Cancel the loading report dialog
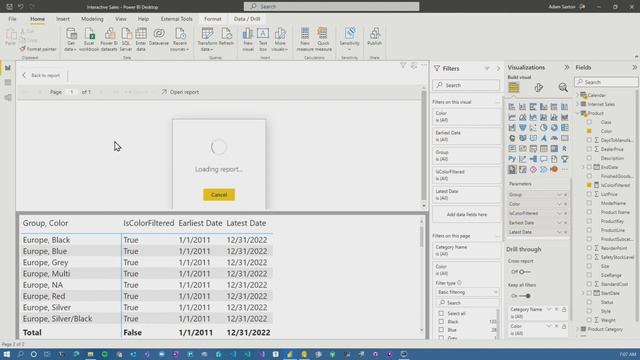This screenshot has width=640, height=360. pyautogui.click(x=219, y=195)
